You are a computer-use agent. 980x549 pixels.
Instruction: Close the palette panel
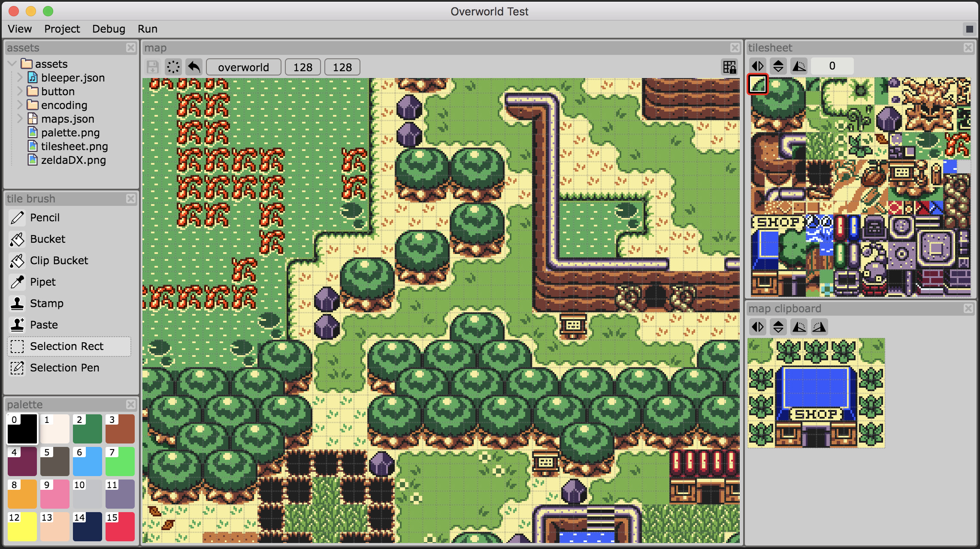(x=131, y=404)
